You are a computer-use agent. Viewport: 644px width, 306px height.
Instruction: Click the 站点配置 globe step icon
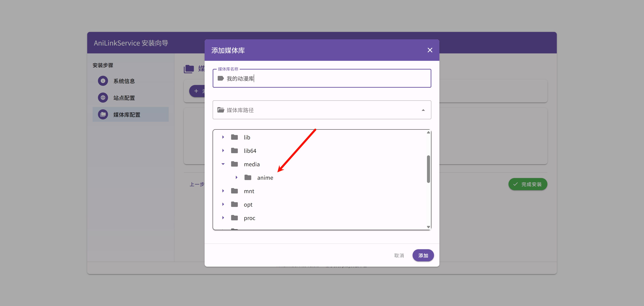[103, 98]
